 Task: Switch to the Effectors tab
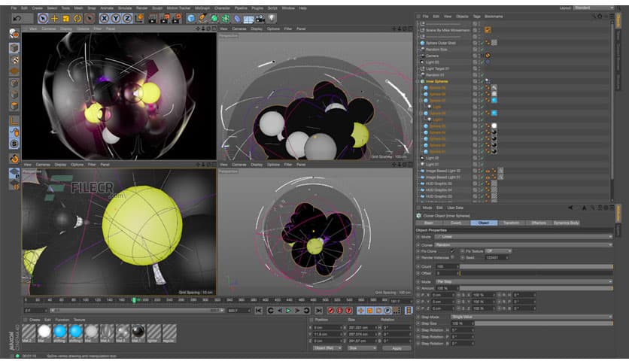coord(539,223)
